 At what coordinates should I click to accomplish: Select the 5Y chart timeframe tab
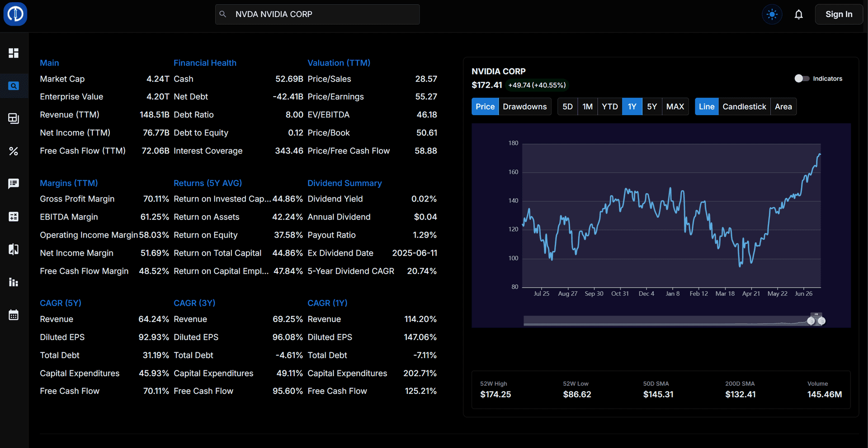click(x=652, y=106)
